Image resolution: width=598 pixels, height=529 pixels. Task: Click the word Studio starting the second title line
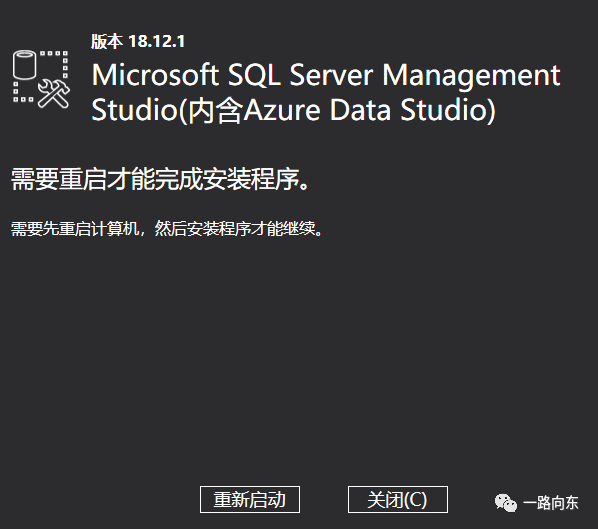[x=135, y=110]
